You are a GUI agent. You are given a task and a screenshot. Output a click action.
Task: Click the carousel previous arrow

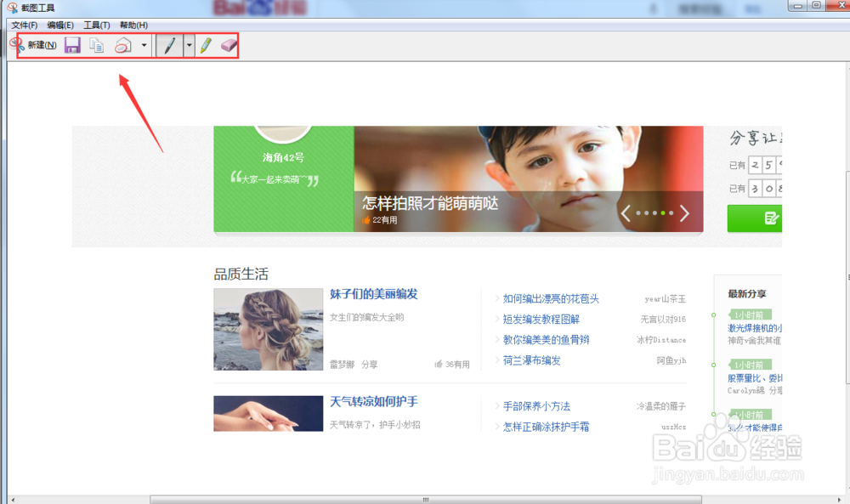pyautogui.click(x=626, y=214)
